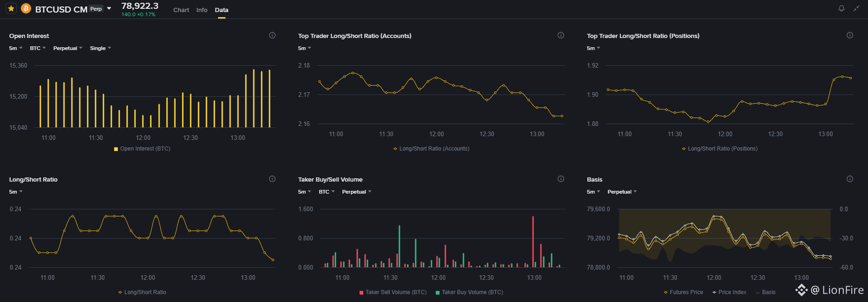Open Perpetual dropdown in Basis panel
868x302 pixels.
[x=622, y=192]
